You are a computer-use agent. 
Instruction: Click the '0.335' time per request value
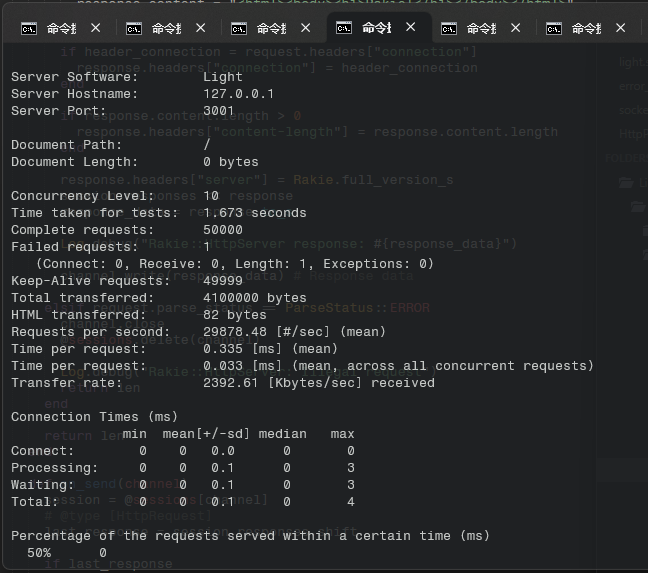point(223,349)
